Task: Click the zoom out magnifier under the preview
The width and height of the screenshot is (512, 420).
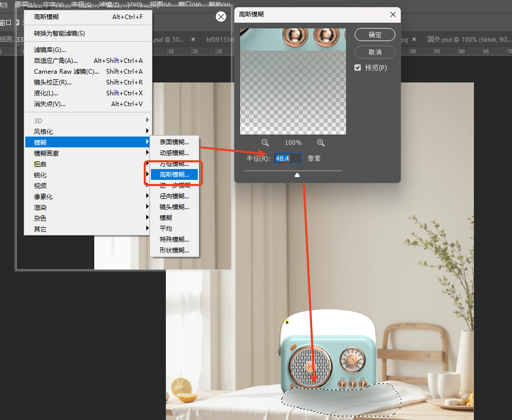Action: point(265,143)
